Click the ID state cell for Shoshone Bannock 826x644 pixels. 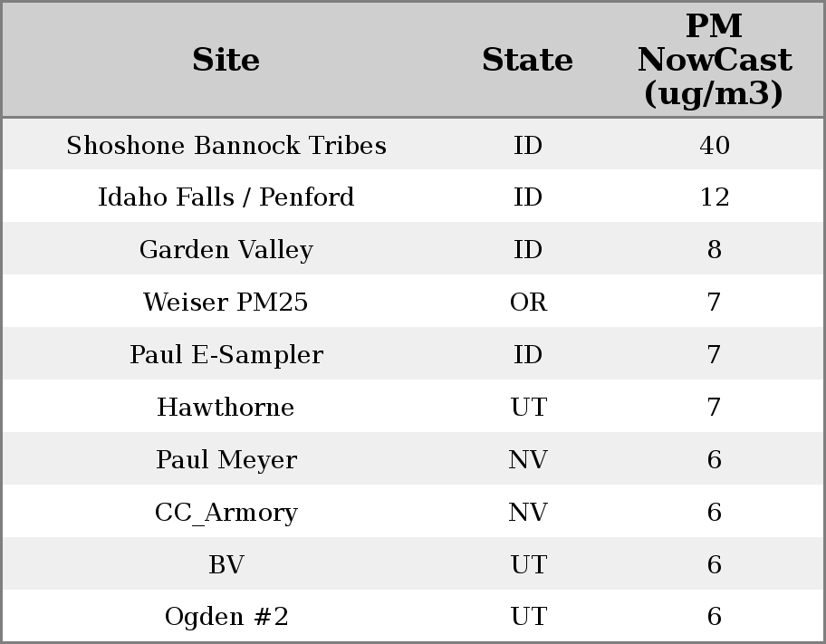[x=528, y=146]
